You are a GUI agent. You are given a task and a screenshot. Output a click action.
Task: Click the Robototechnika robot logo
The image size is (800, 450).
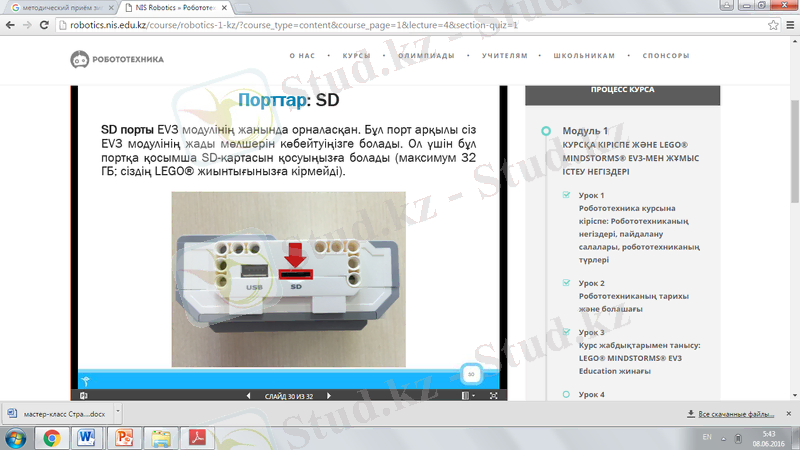(79, 59)
